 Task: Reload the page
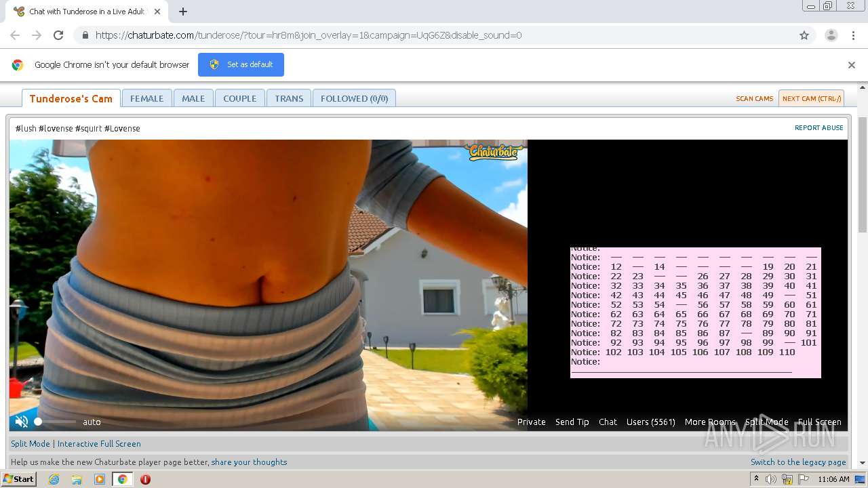[x=58, y=35]
